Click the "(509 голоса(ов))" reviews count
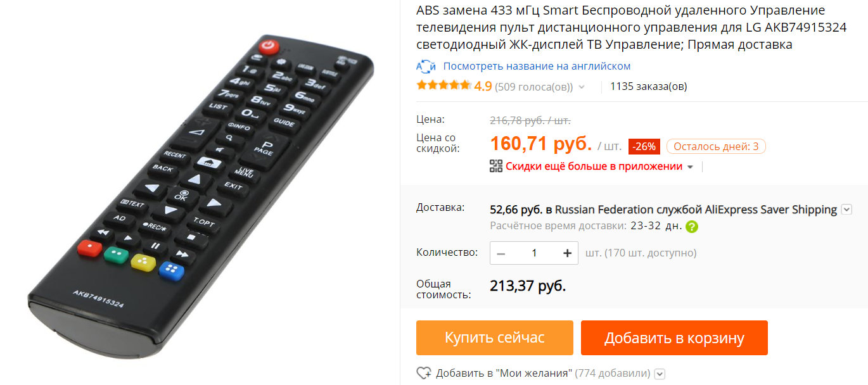 (x=533, y=86)
